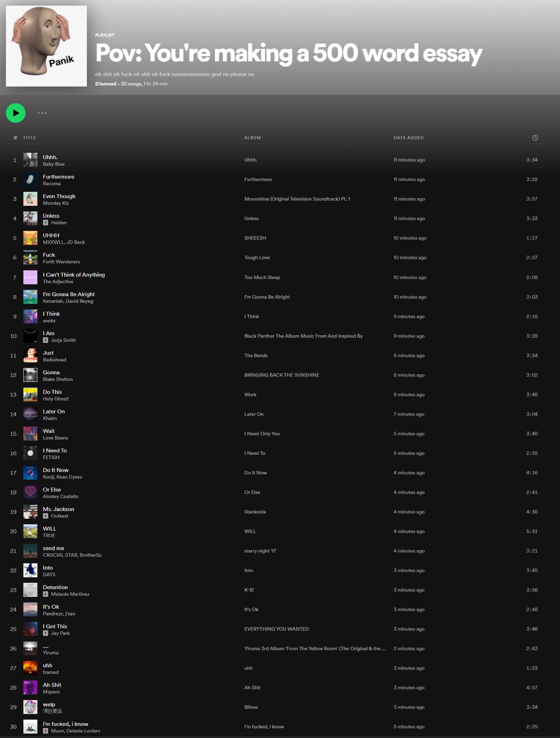Click the clock duration column icon

[x=535, y=138]
